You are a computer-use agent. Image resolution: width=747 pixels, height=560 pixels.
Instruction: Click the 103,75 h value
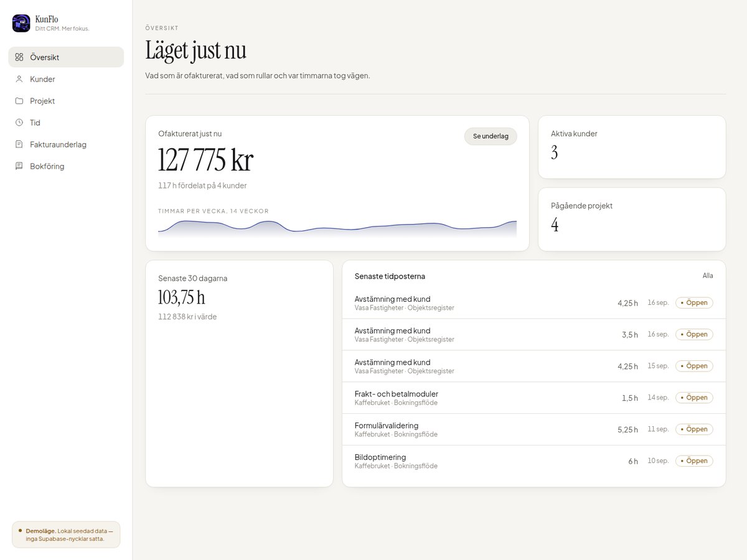coord(182,297)
